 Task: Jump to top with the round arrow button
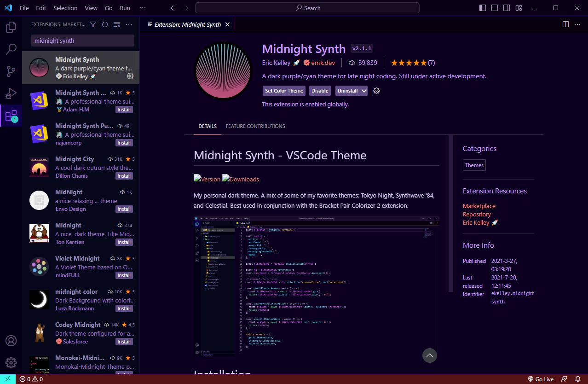click(x=430, y=355)
